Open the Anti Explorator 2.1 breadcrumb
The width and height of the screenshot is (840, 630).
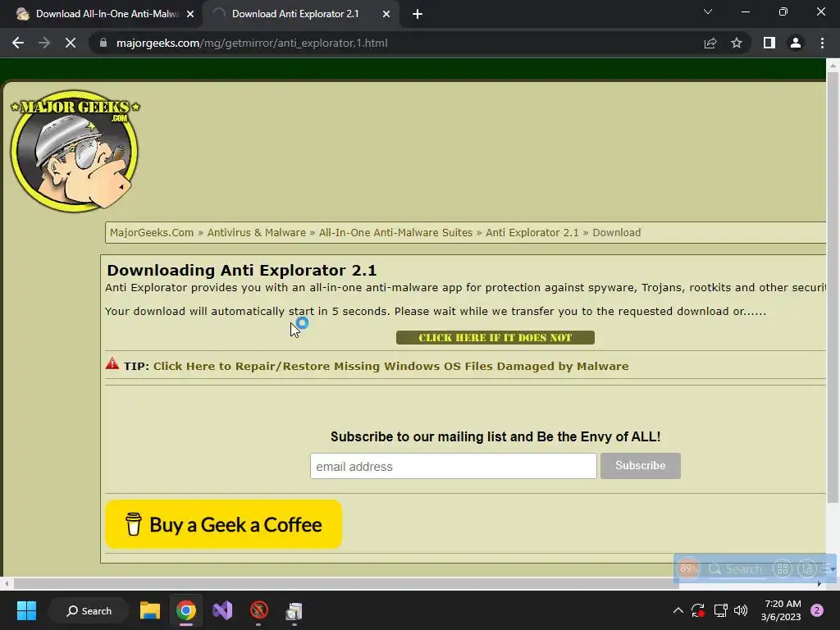click(x=532, y=232)
